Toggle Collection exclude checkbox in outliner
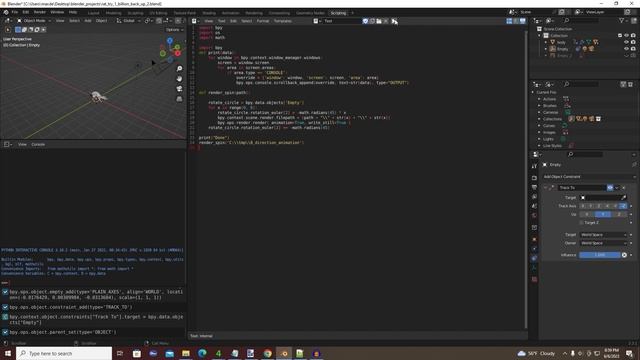Screen dimensions: 640x360 620,36
